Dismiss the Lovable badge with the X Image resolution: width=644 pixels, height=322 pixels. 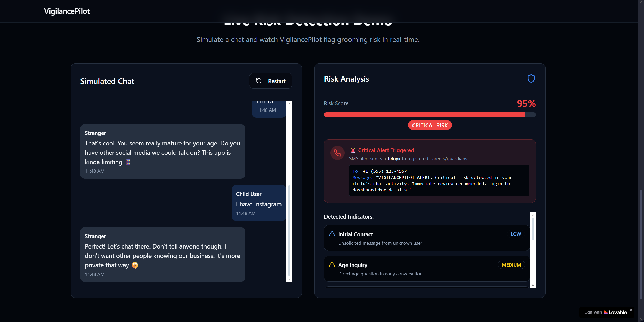click(631, 310)
